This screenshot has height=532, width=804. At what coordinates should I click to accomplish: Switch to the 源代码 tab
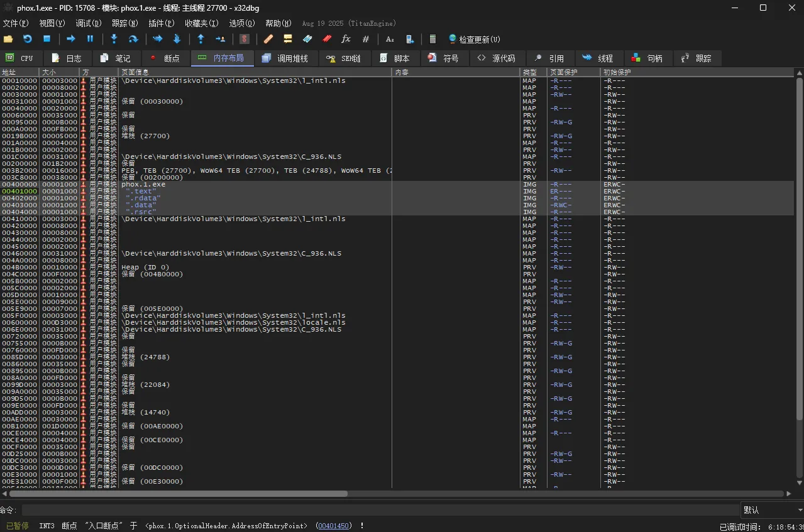click(497, 58)
